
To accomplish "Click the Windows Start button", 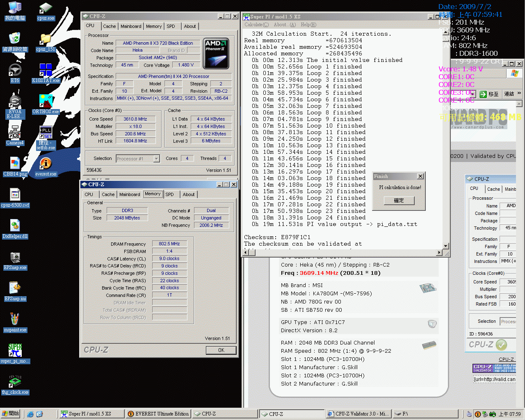I will [x=11, y=414].
